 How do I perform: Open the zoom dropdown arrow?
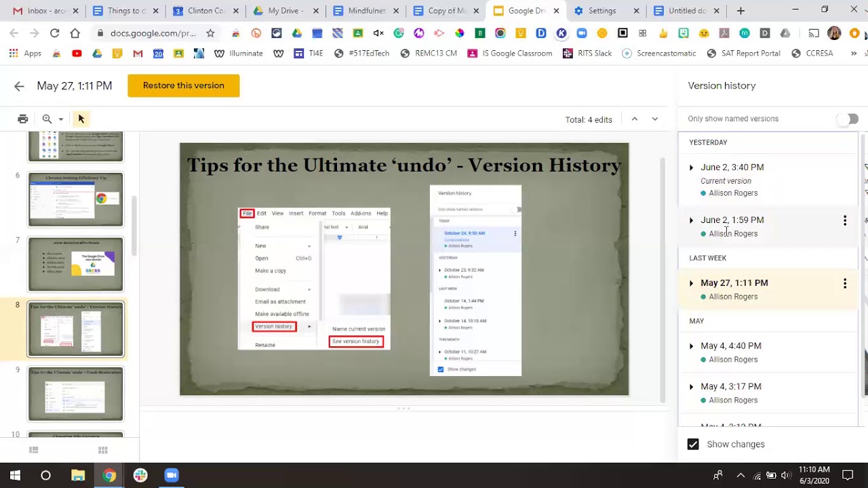[x=61, y=119]
